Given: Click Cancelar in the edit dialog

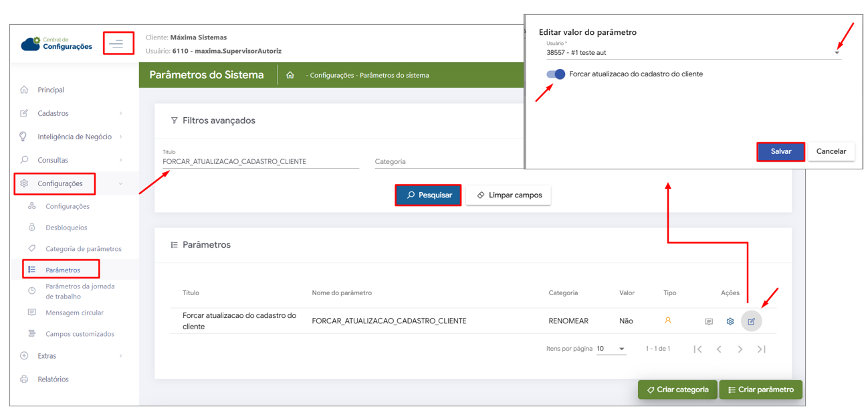Looking at the screenshot, I should click(x=831, y=151).
